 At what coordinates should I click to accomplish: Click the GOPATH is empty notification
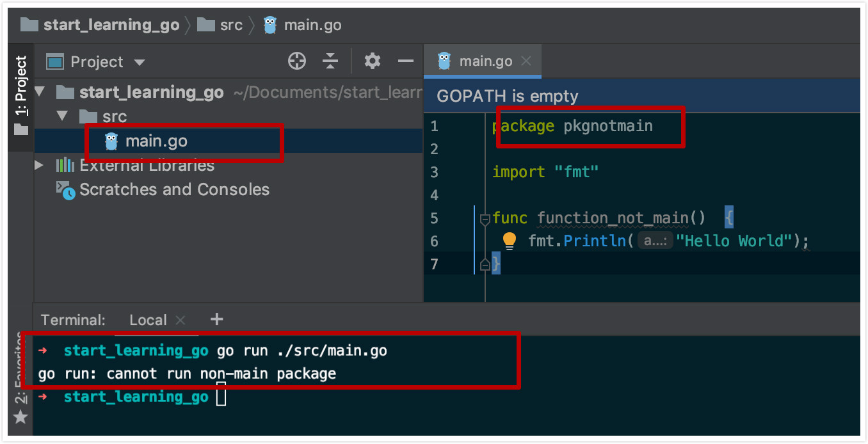[x=508, y=96]
